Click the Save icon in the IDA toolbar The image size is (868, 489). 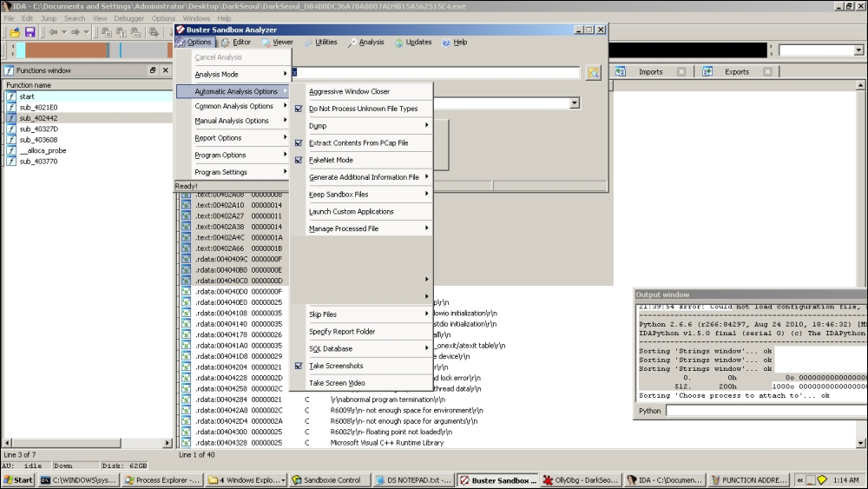click(30, 32)
